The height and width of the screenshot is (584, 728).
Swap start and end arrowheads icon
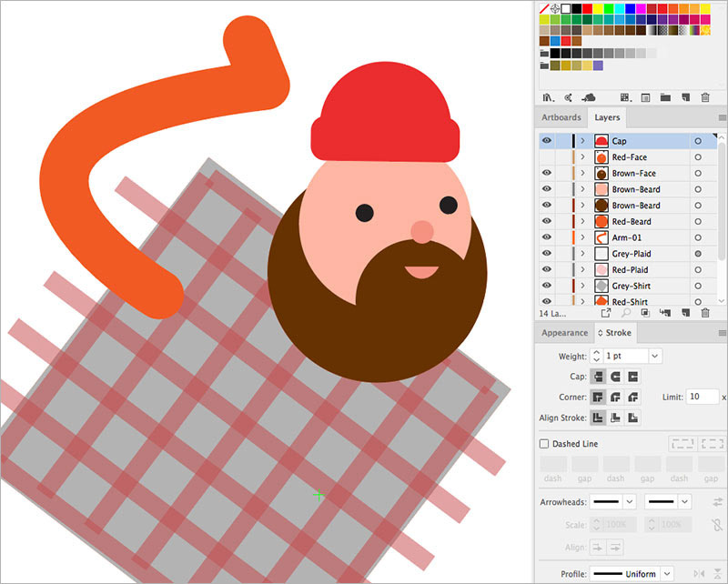(x=717, y=502)
